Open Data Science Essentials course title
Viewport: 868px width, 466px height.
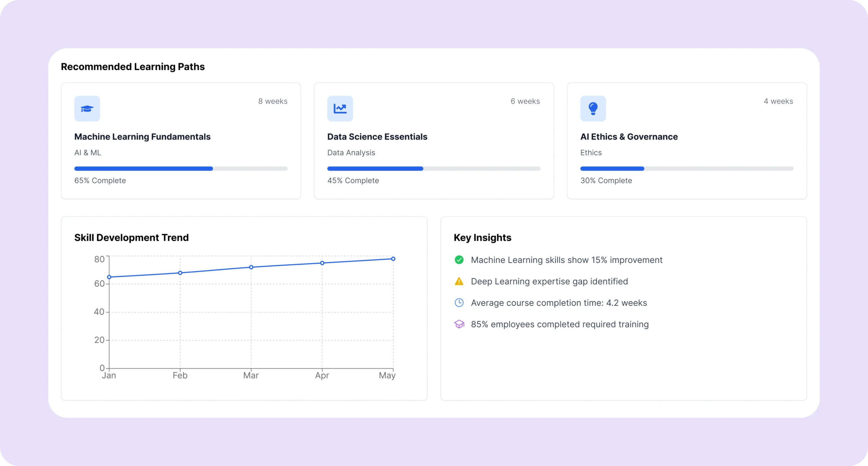377,137
